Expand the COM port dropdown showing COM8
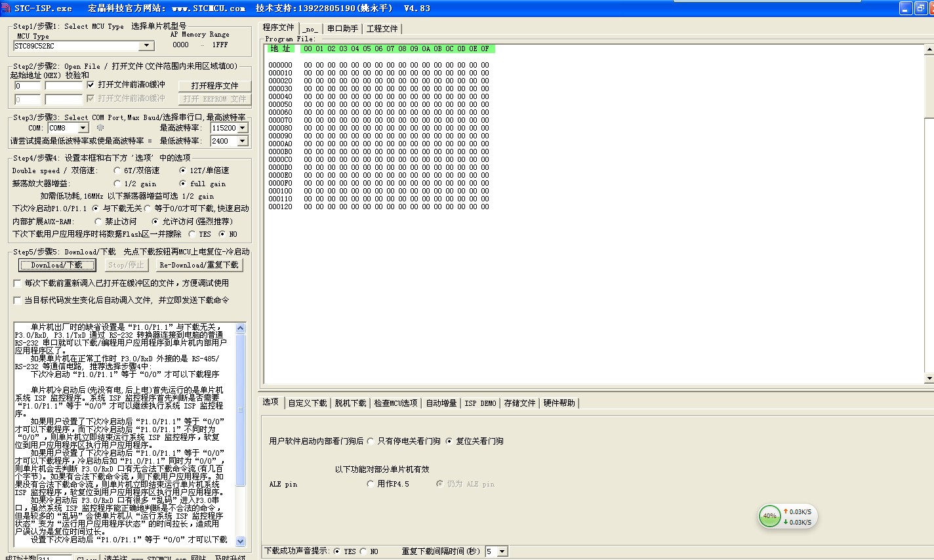Viewport: 934px width, 560px height. pos(83,128)
